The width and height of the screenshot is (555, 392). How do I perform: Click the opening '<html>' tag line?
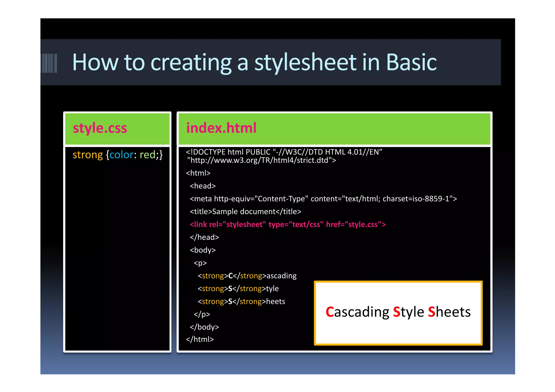coord(198,173)
